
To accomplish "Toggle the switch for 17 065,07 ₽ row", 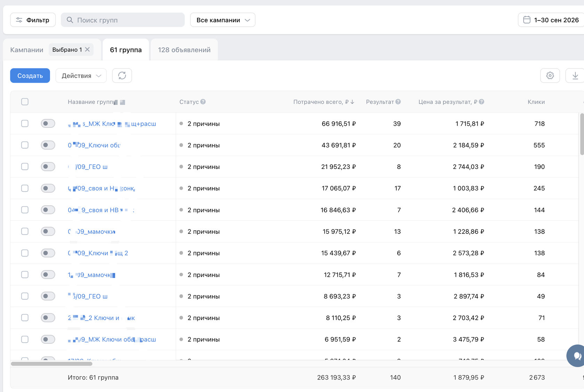I will [48, 188].
